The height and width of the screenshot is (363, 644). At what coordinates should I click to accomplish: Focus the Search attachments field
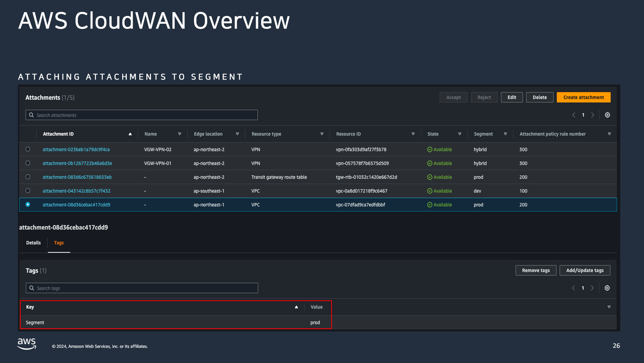click(142, 115)
